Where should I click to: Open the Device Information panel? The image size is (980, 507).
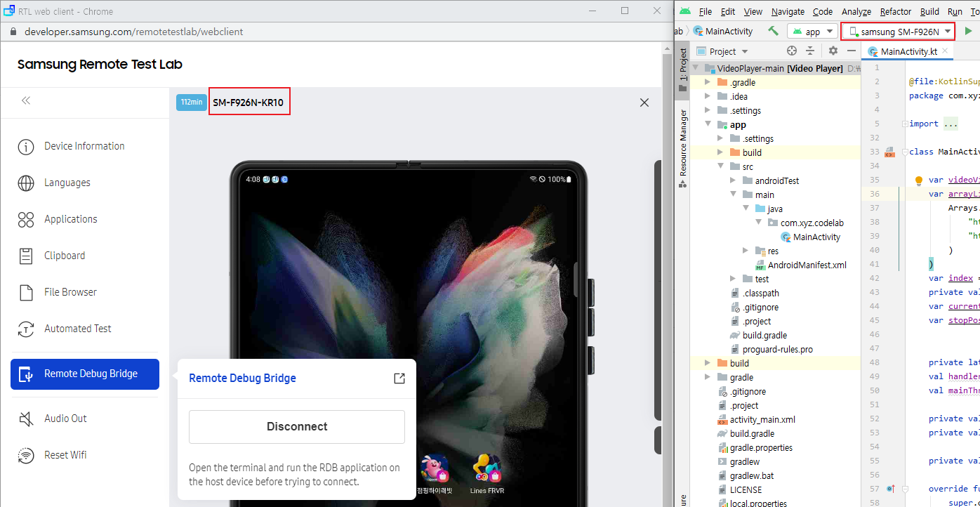pos(84,146)
